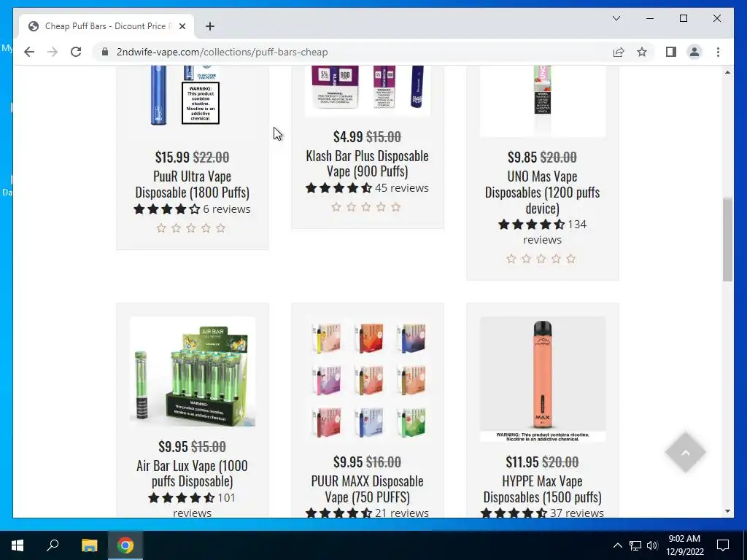Rate PuuR Ultra with empty star row
This screenshot has width=747, height=560.
point(191,228)
